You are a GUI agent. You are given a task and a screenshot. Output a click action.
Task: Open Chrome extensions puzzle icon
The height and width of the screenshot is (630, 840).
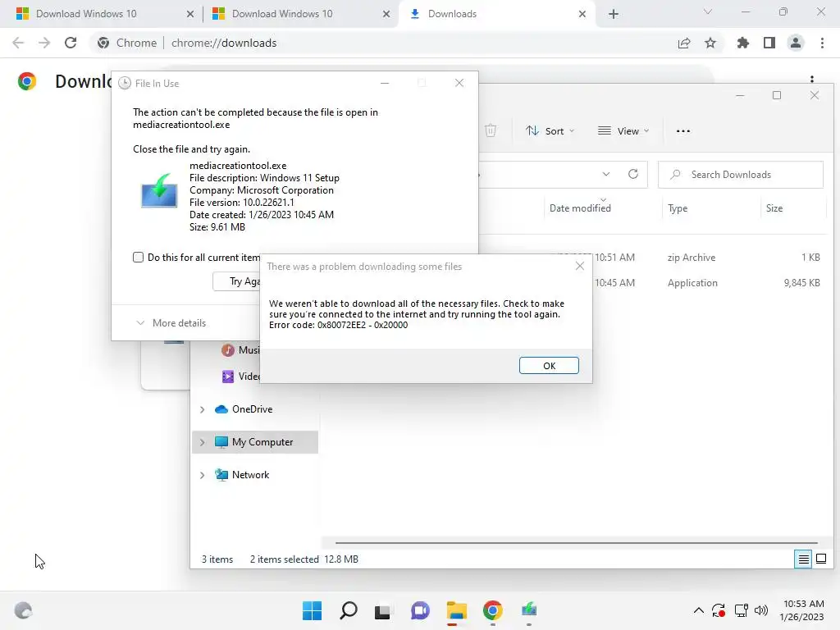743,43
